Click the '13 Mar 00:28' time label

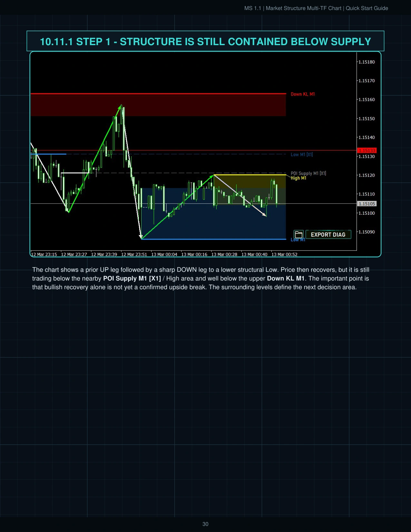tap(224, 254)
